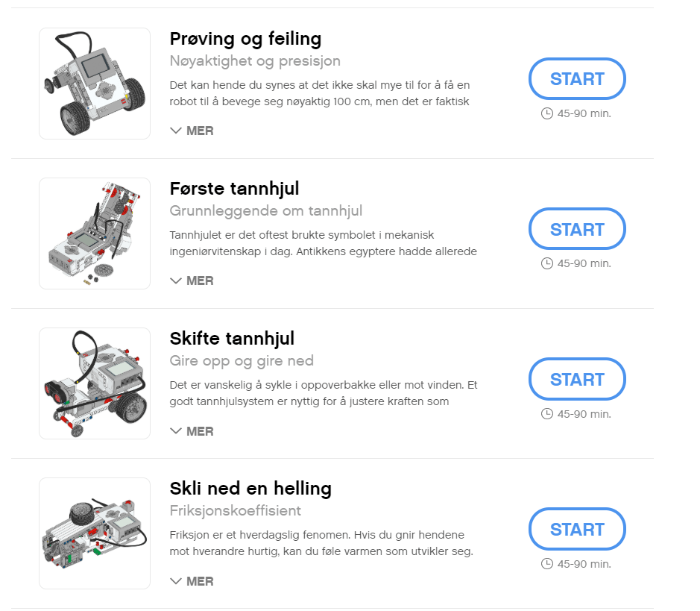Expand MER under Skifte tannhjul
This screenshot has width=700, height=611.
tap(192, 431)
